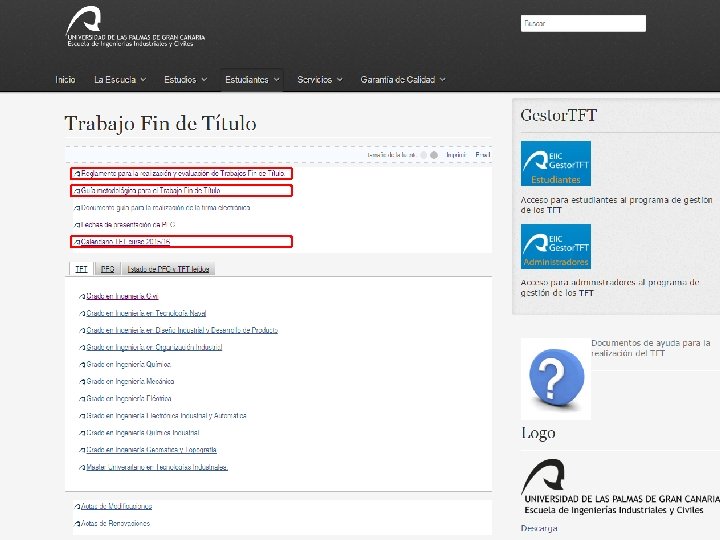Expand the Servicios menu
This screenshot has height=540, width=720.
320,79
